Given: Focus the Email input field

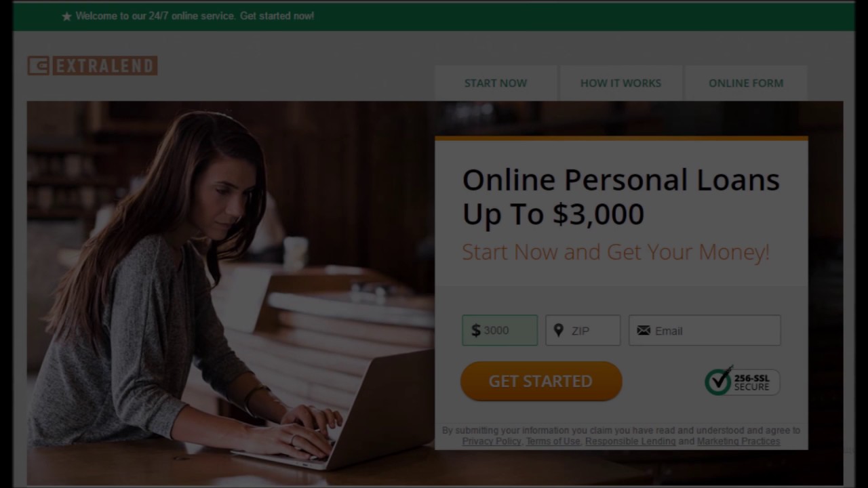Looking at the screenshot, I should tap(705, 331).
